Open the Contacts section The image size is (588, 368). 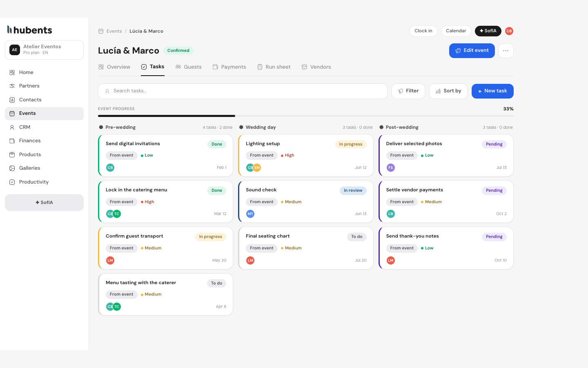pyautogui.click(x=44, y=100)
